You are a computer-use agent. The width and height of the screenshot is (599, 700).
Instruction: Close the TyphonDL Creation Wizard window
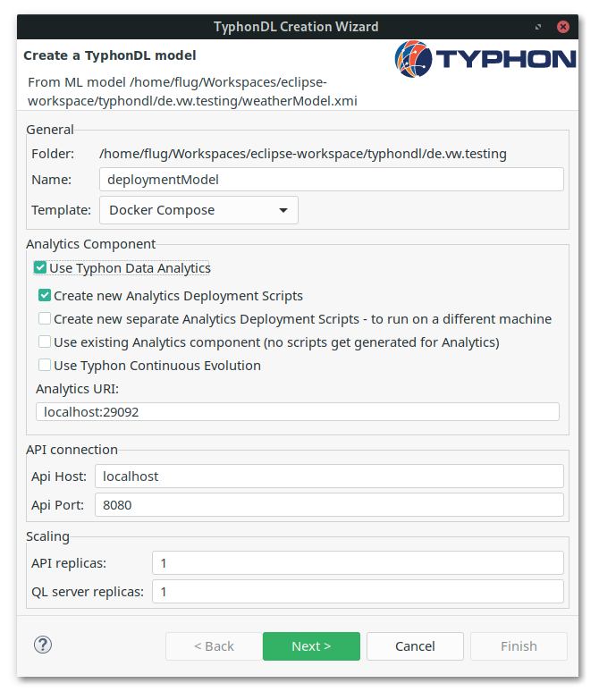(x=563, y=27)
